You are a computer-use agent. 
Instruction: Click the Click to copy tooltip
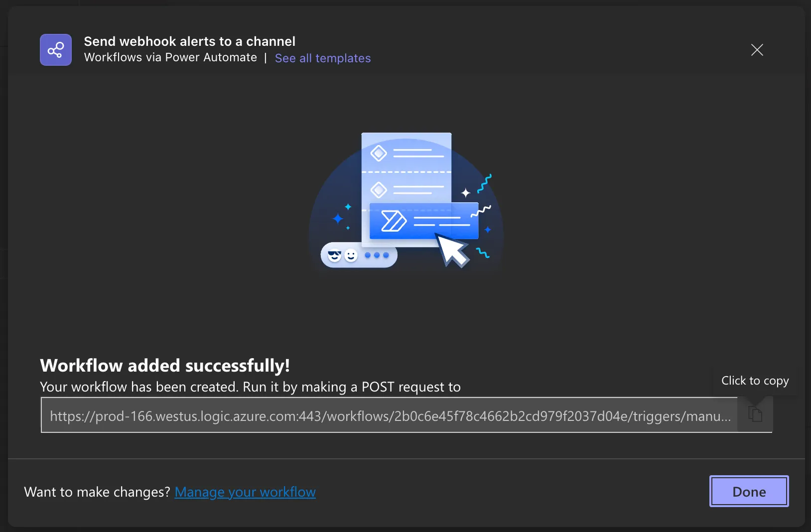pos(755,381)
